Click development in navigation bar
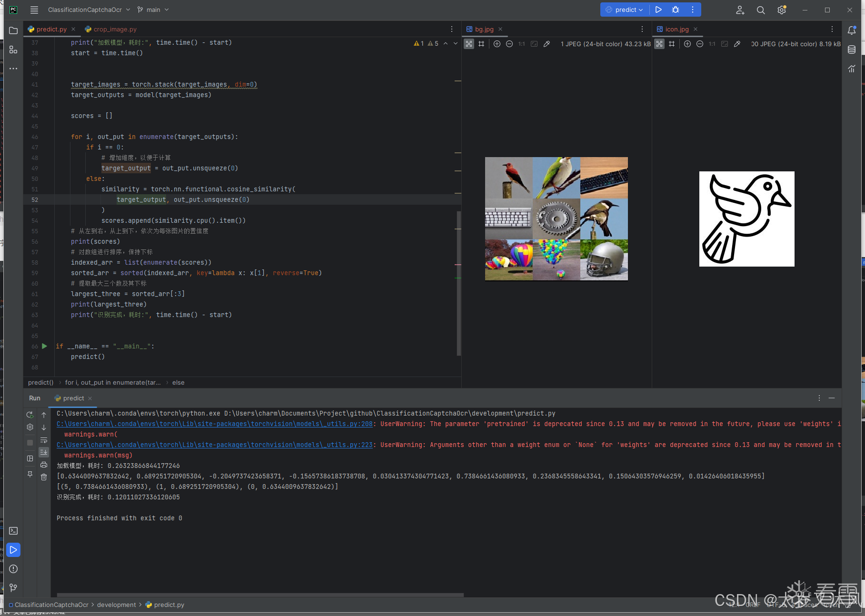Viewport: 865px width, 616px height. (117, 605)
